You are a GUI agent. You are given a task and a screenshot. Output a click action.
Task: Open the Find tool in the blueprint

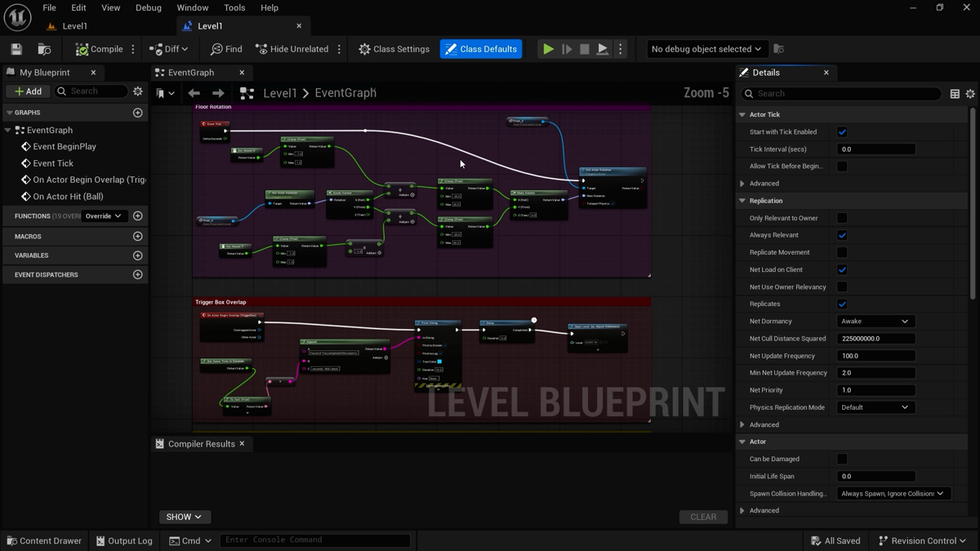[226, 49]
